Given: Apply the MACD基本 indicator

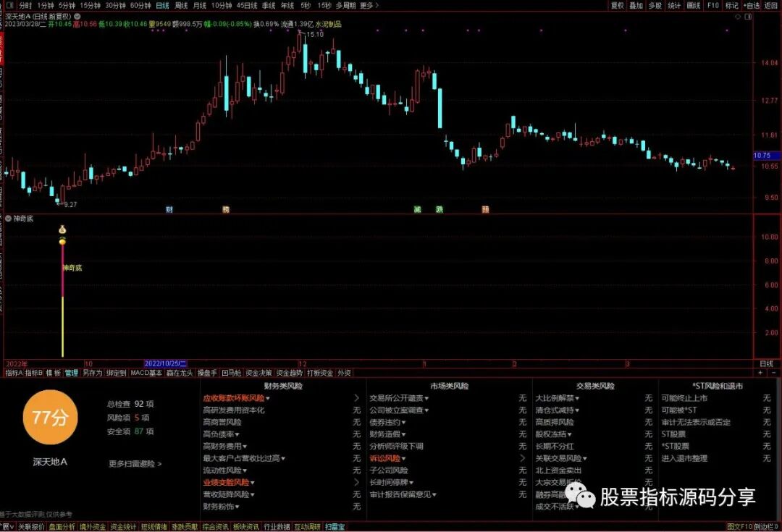Looking at the screenshot, I should click(x=146, y=373).
